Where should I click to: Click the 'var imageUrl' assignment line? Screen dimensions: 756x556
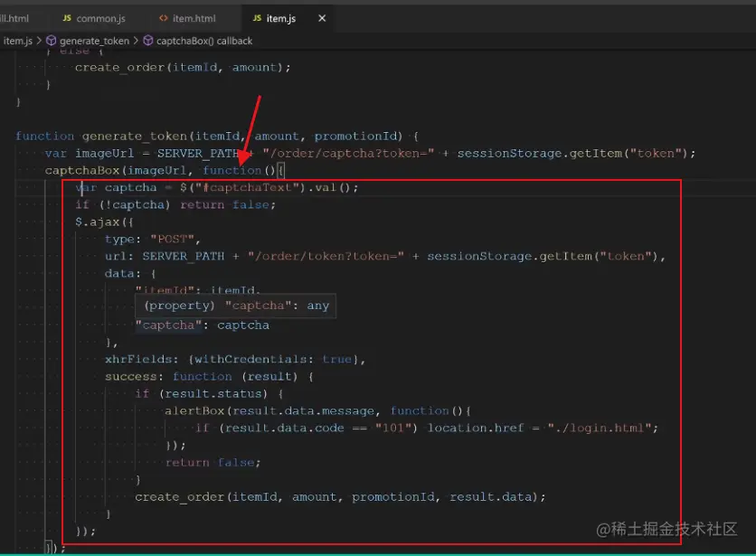370,154
